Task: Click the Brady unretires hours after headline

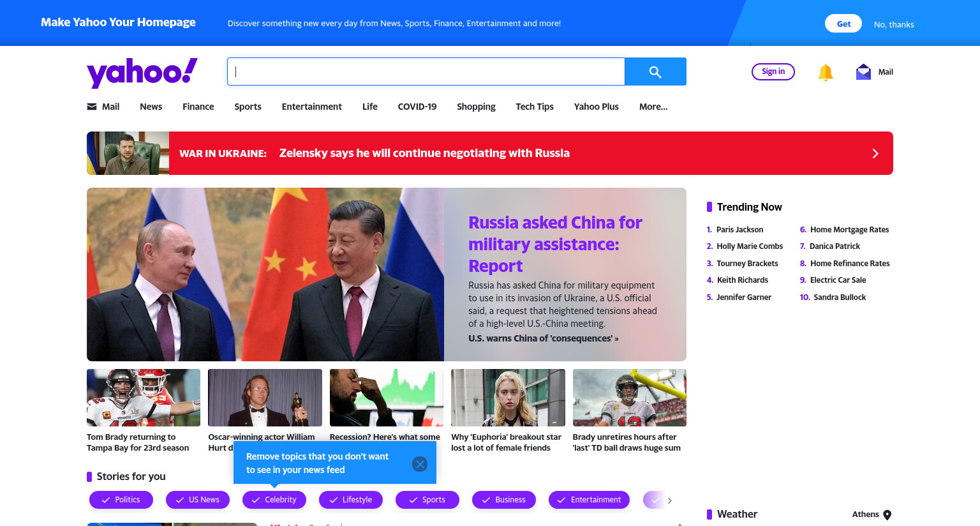Action: click(627, 442)
